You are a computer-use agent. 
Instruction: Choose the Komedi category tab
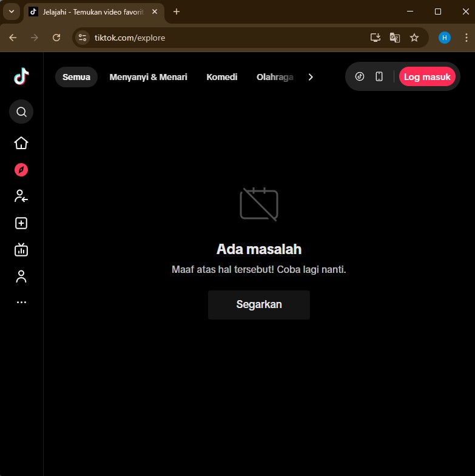pyautogui.click(x=221, y=77)
